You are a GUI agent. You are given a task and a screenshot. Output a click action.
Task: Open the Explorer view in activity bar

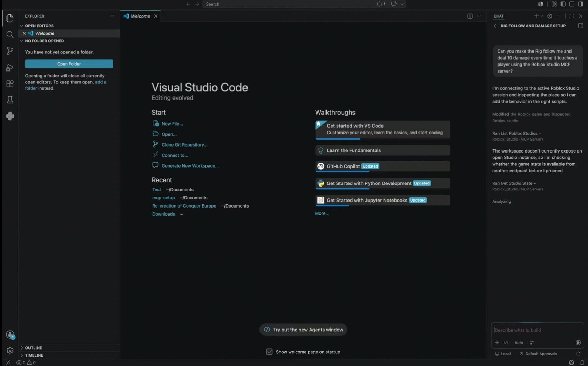point(10,18)
